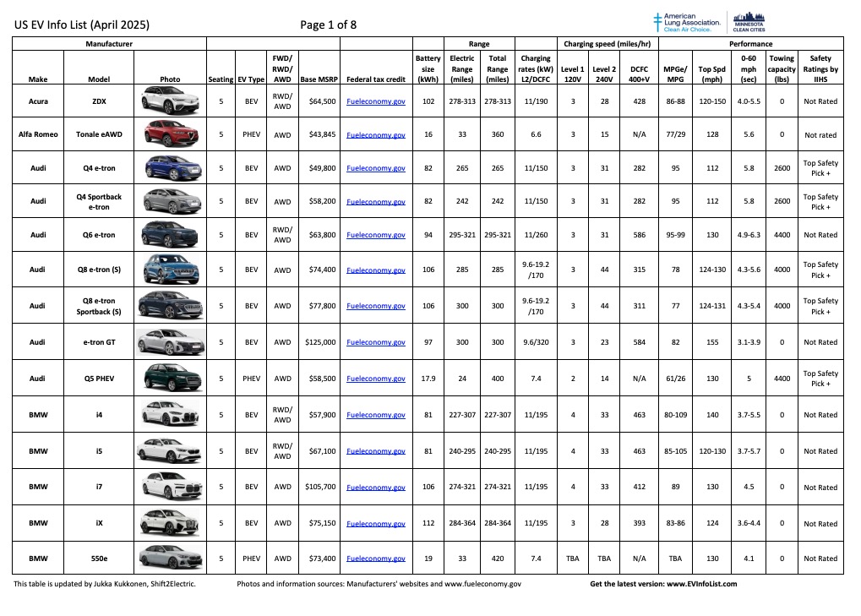This screenshot has height=616, width=861.
Task: Click the 550e model cell
Action: (99, 559)
